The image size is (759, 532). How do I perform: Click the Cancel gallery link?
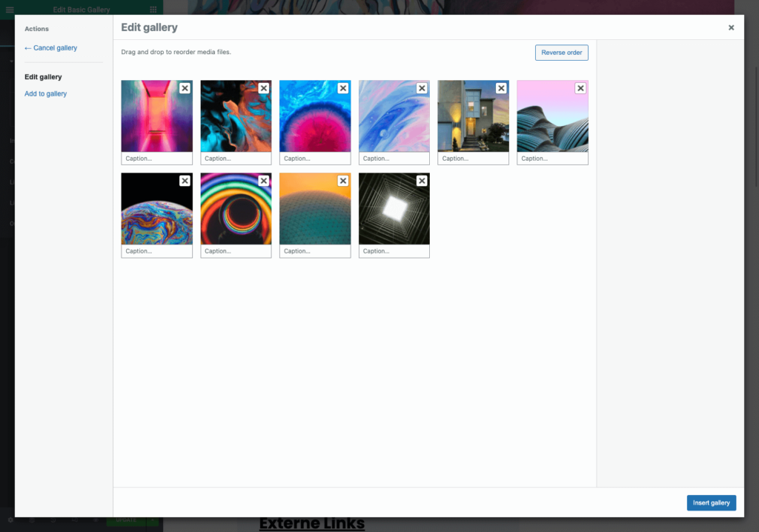[50, 48]
